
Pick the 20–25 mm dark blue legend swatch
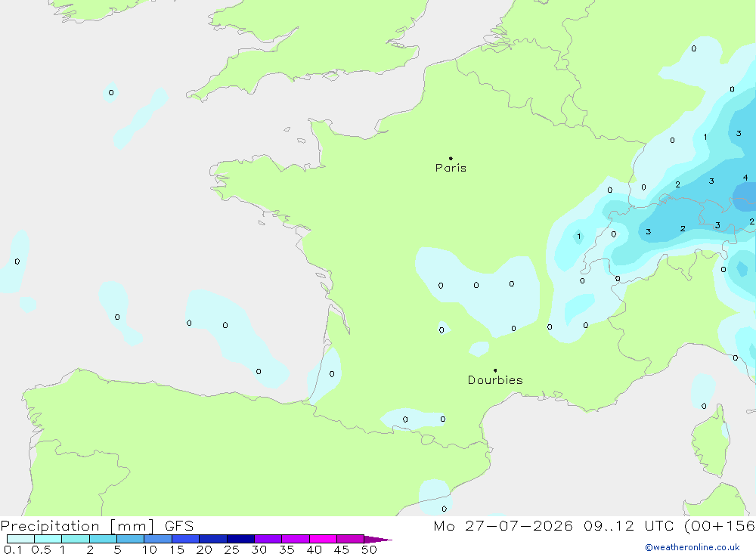click(213, 539)
